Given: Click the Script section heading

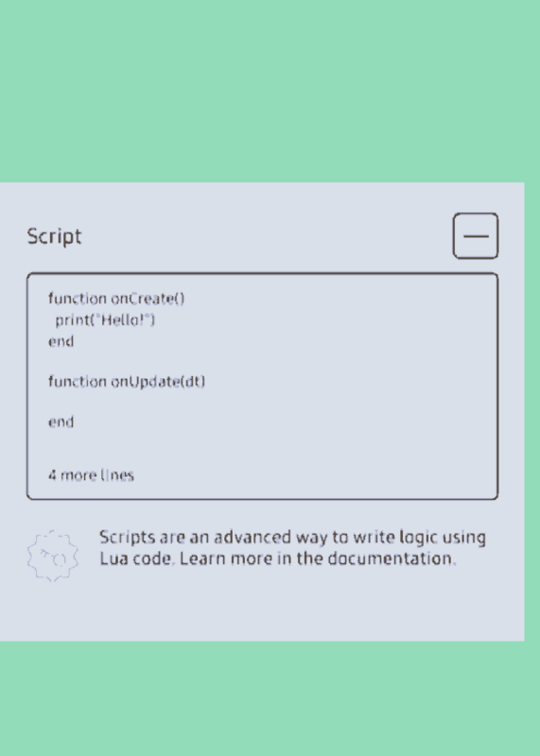Looking at the screenshot, I should point(54,237).
